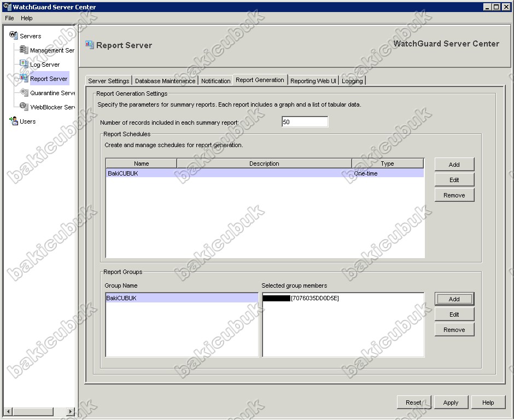The width and height of the screenshot is (514, 420).
Task: Switch to the Database Maintenance tab
Action: pyautogui.click(x=165, y=81)
